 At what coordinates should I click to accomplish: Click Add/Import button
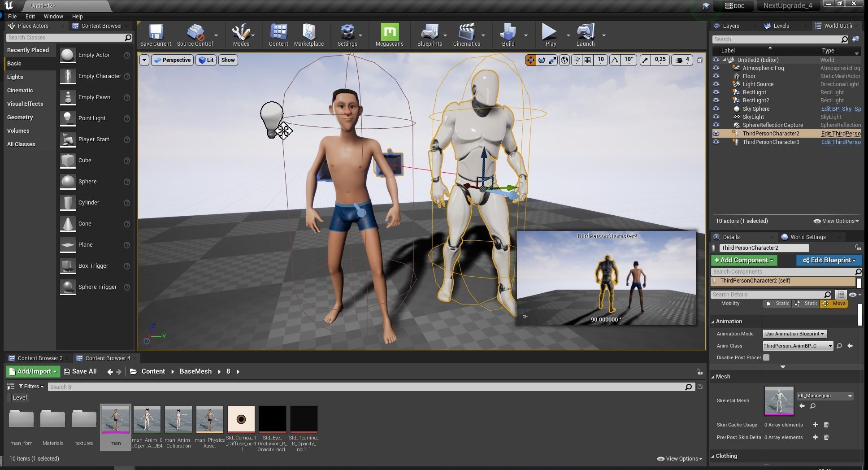pos(32,371)
